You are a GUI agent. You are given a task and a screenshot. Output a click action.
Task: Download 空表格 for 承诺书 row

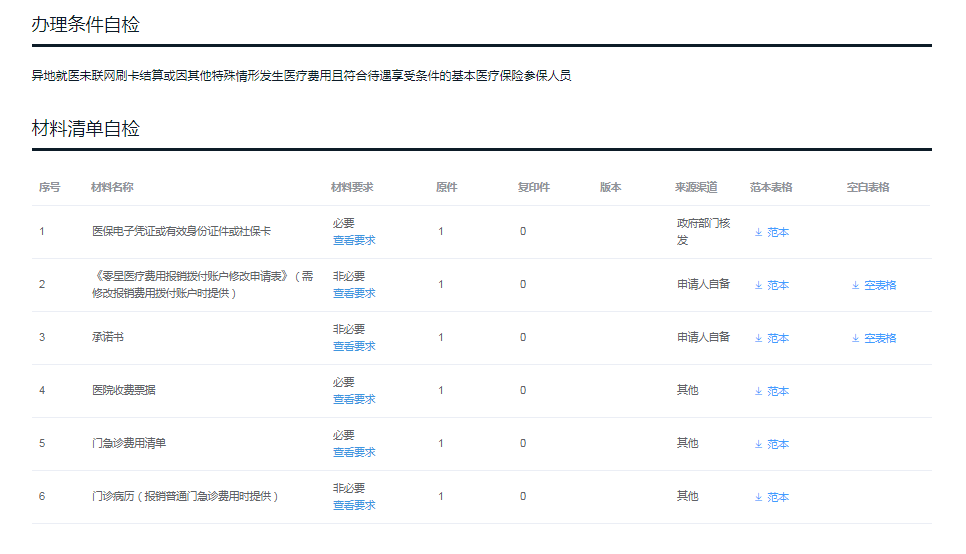[x=874, y=338]
